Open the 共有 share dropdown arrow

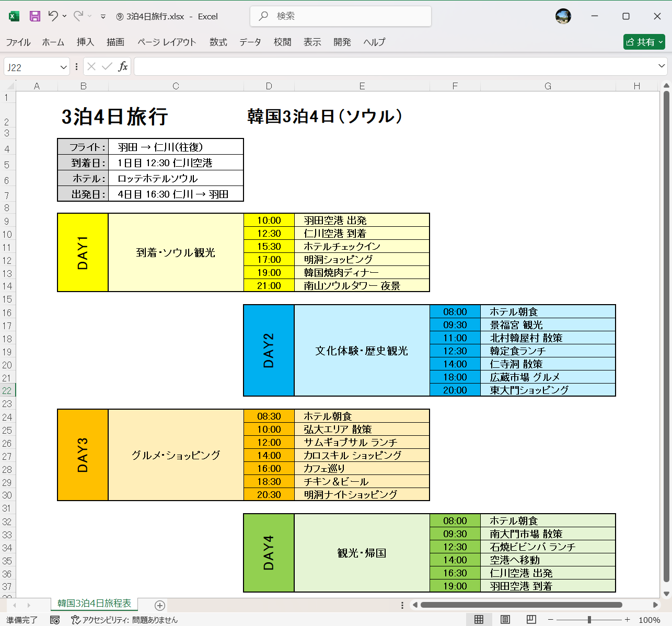pyautogui.click(x=661, y=42)
